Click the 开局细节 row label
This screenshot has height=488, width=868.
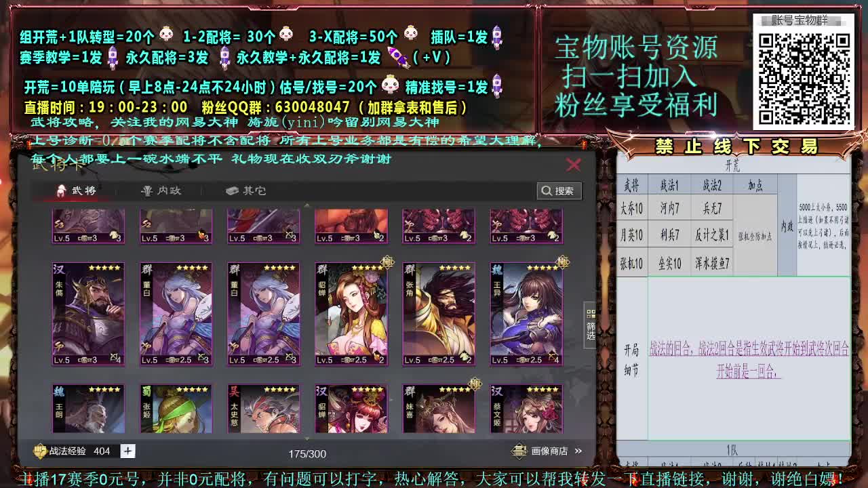[x=631, y=360]
